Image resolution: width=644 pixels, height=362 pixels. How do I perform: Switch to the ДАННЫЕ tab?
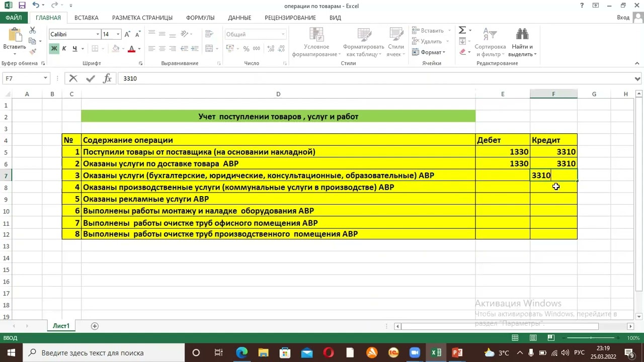point(239,18)
